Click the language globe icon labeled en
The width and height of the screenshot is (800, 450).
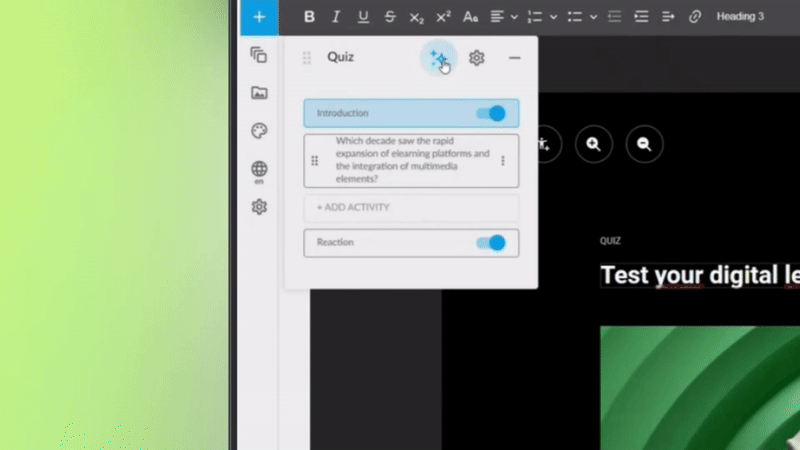coord(259,170)
